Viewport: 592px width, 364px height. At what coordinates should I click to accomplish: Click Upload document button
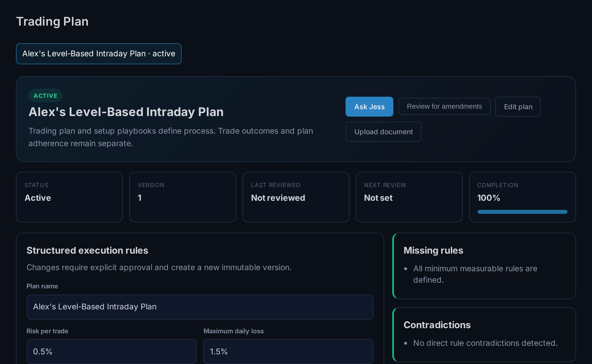[x=383, y=132]
